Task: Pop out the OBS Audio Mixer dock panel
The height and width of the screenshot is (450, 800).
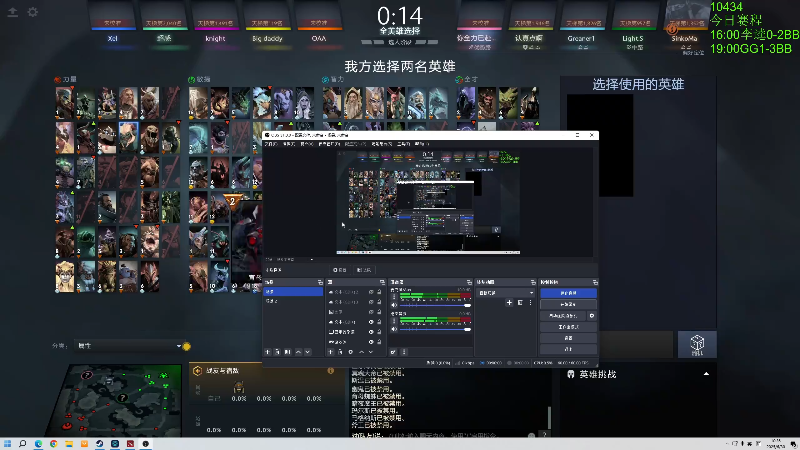Action: click(469, 282)
